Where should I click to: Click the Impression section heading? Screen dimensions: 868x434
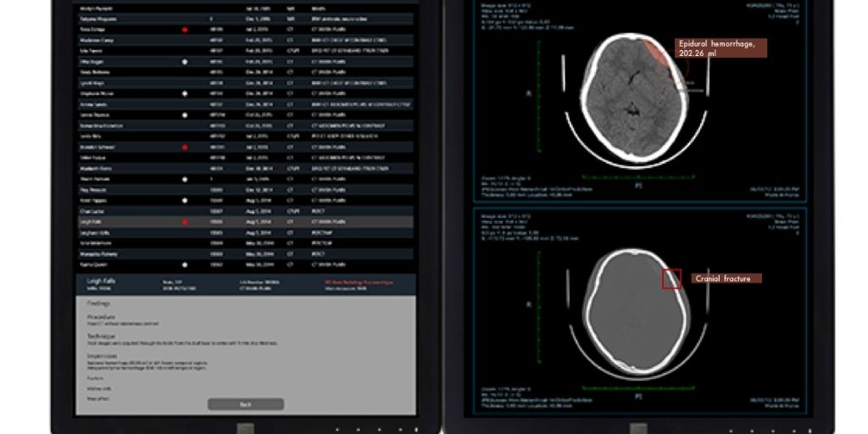click(103, 355)
